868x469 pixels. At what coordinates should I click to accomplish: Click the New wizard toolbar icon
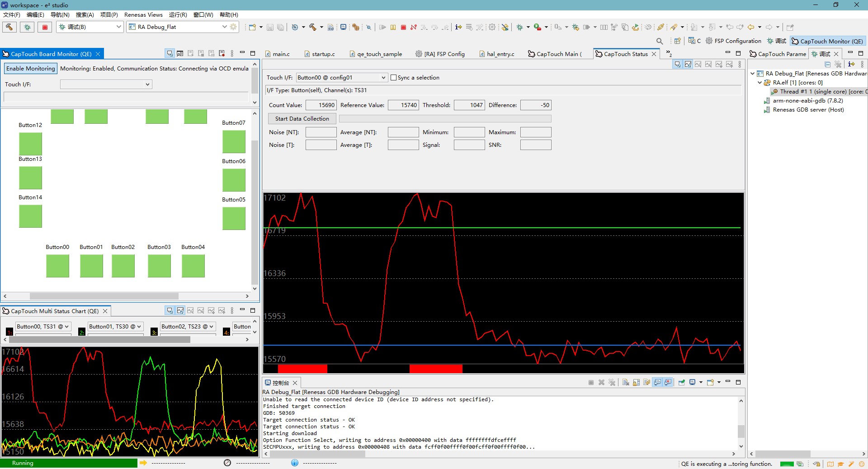[252, 27]
